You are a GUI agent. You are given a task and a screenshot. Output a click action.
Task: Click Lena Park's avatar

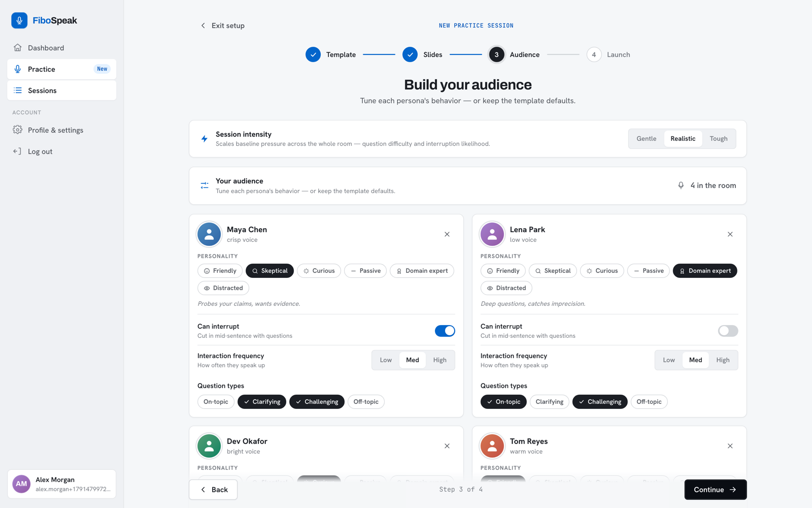click(492, 234)
